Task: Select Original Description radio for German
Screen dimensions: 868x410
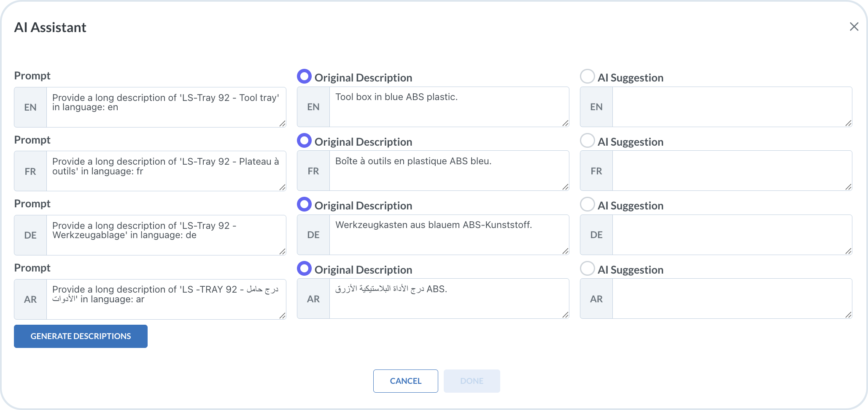Action: tap(304, 204)
